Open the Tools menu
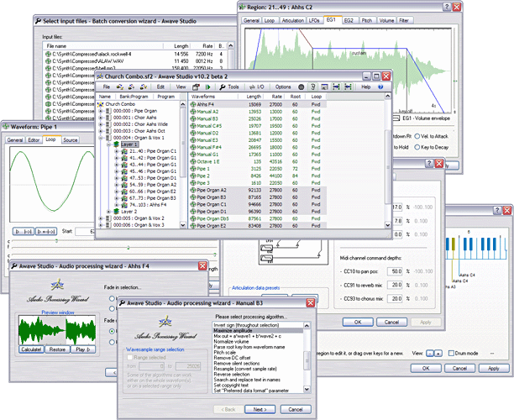 tap(229, 87)
